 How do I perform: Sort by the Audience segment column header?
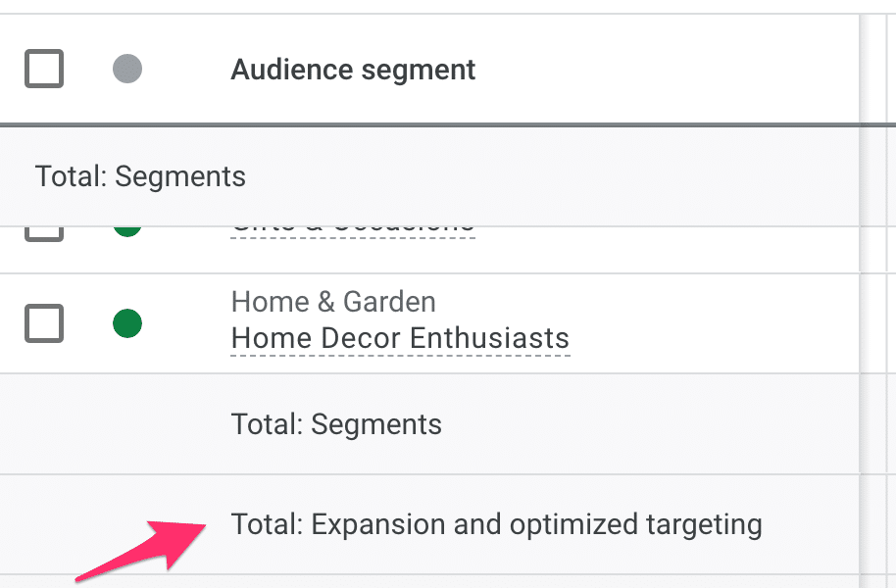tap(352, 69)
